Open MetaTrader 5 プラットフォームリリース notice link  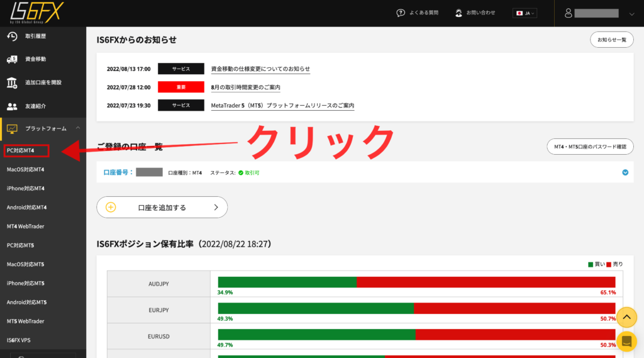[282, 106]
